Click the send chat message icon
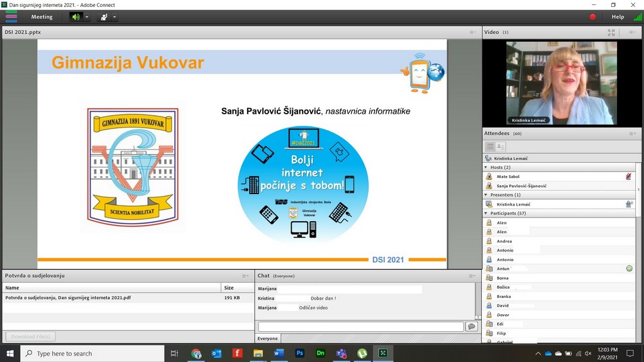The width and height of the screenshot is (644, 362). coord(471,327)
